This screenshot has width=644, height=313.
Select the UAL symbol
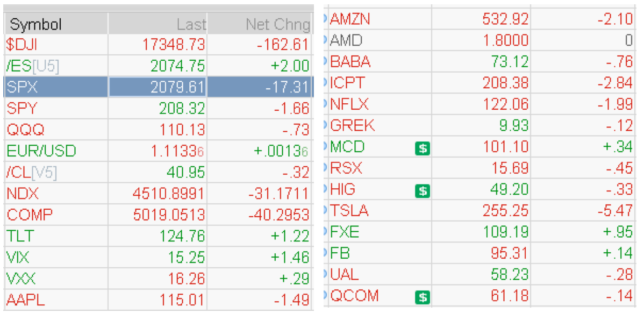344,274
